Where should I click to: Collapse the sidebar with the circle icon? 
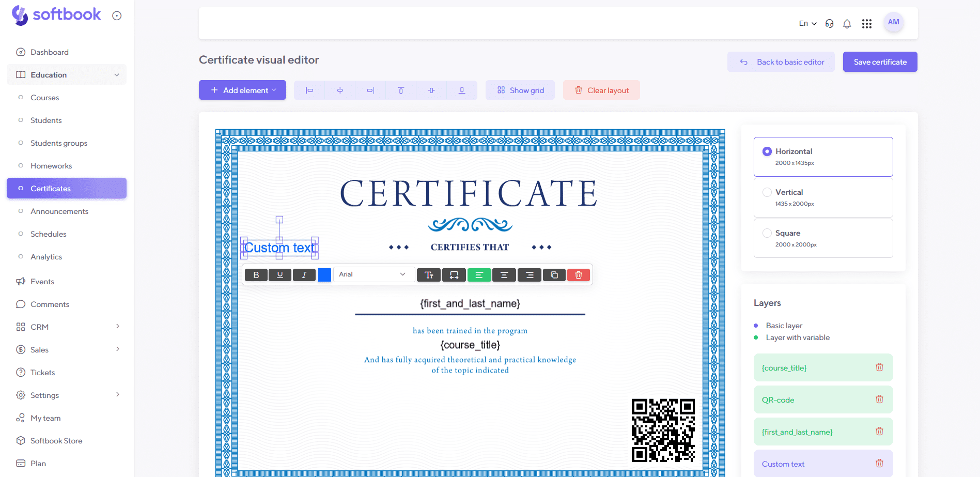[117, 16]
